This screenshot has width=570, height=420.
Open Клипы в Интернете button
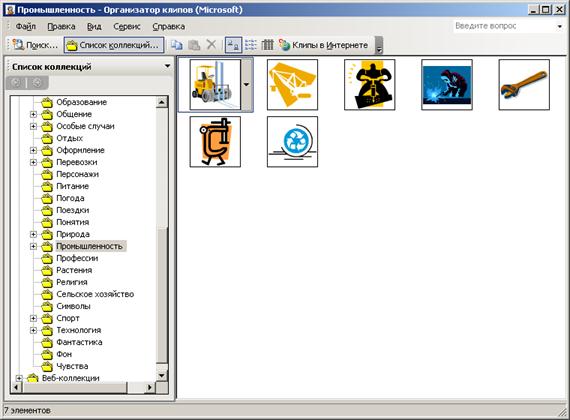click(x=324, y=45)
